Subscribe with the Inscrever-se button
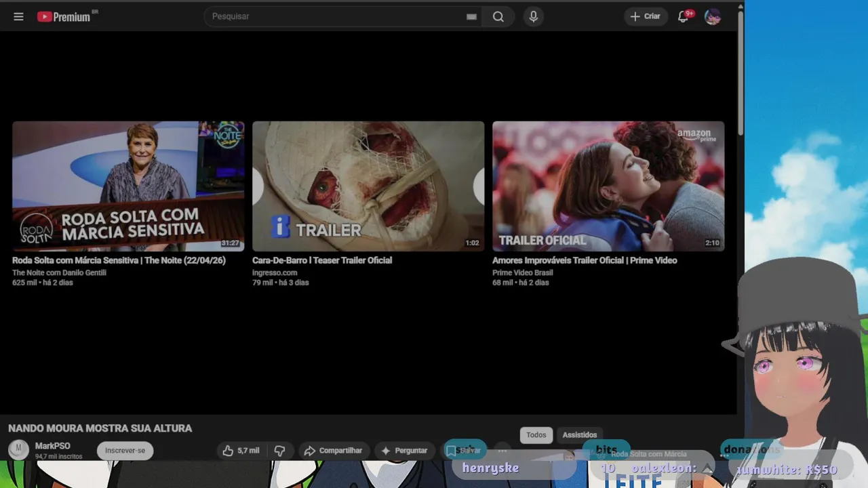This screenshot has height=488, width=868. point(125,450)
